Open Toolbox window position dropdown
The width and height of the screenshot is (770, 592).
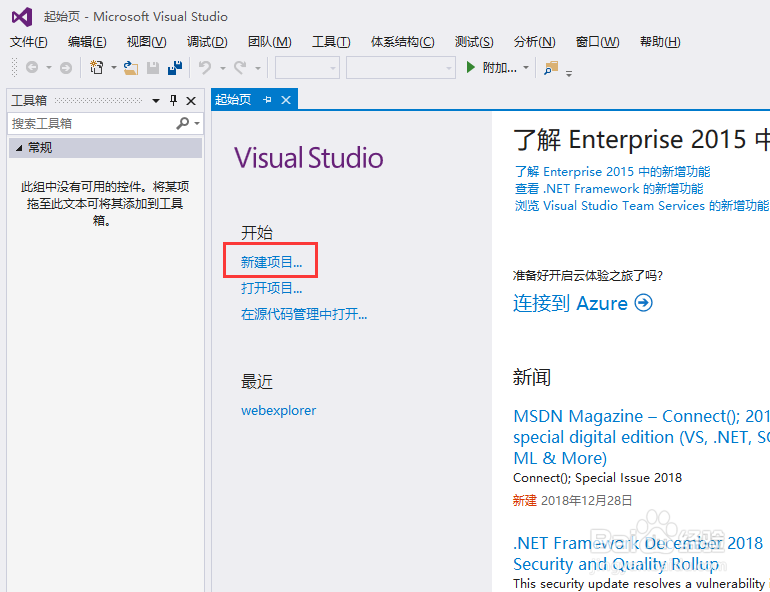pyautogui.click(x=156, y=101)
